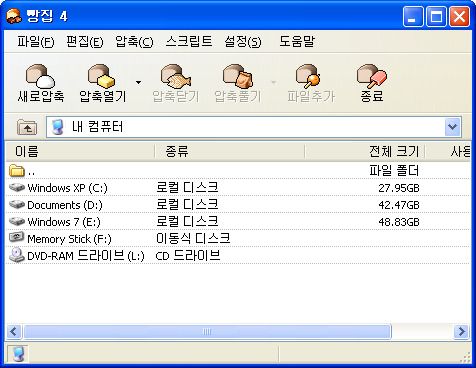Select the 'DVD-RAM 드라이브 (L:)' name text
476x368 pixels.
point(86,256)
